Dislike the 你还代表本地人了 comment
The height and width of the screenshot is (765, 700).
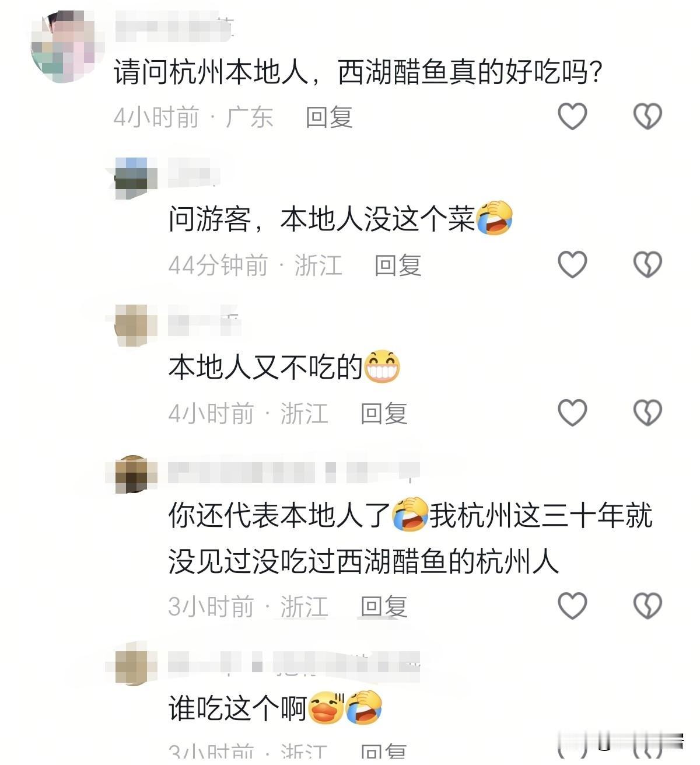647,606
